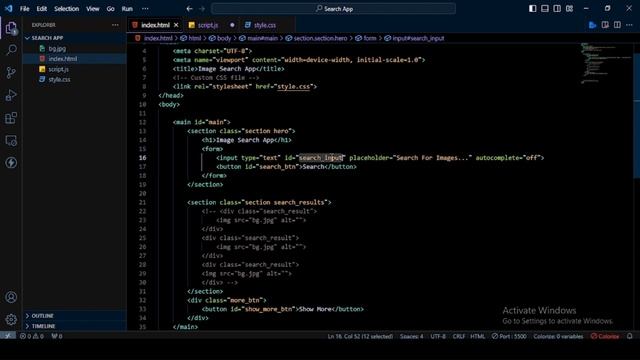Open editor More Actions ellipsis
Viewport: 640px width, 360px height.
[x=629, y=25]
